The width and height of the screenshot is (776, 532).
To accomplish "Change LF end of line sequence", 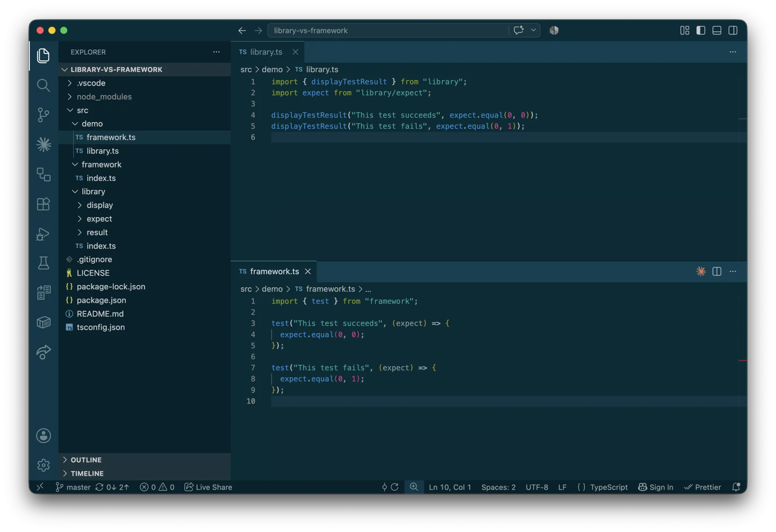I will point(563,487).
